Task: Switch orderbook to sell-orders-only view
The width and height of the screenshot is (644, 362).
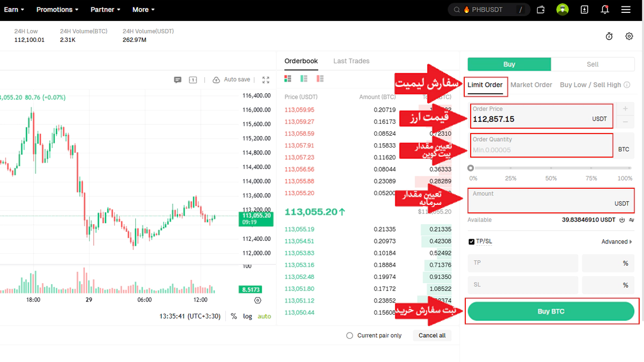Action: point(319,78)
